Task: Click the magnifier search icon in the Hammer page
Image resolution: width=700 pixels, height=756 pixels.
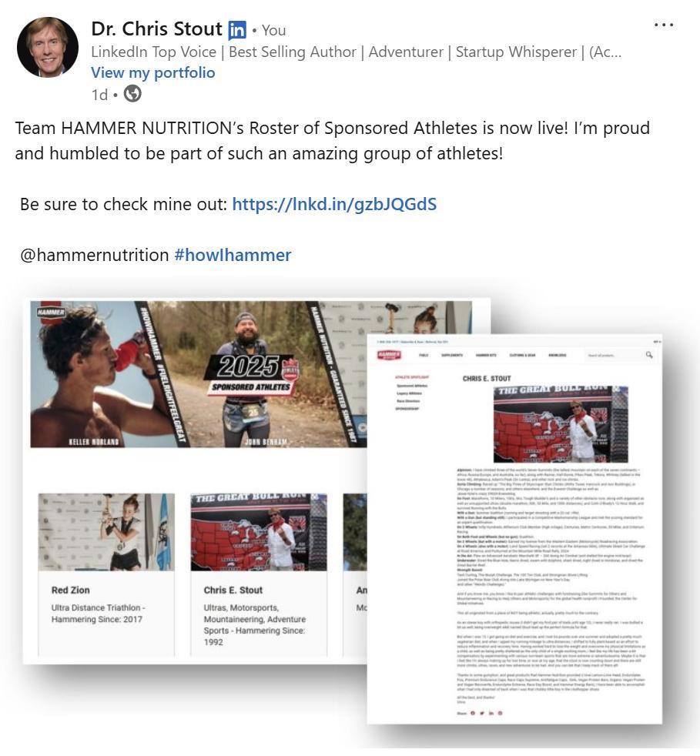Action: [x=649, y=355]
